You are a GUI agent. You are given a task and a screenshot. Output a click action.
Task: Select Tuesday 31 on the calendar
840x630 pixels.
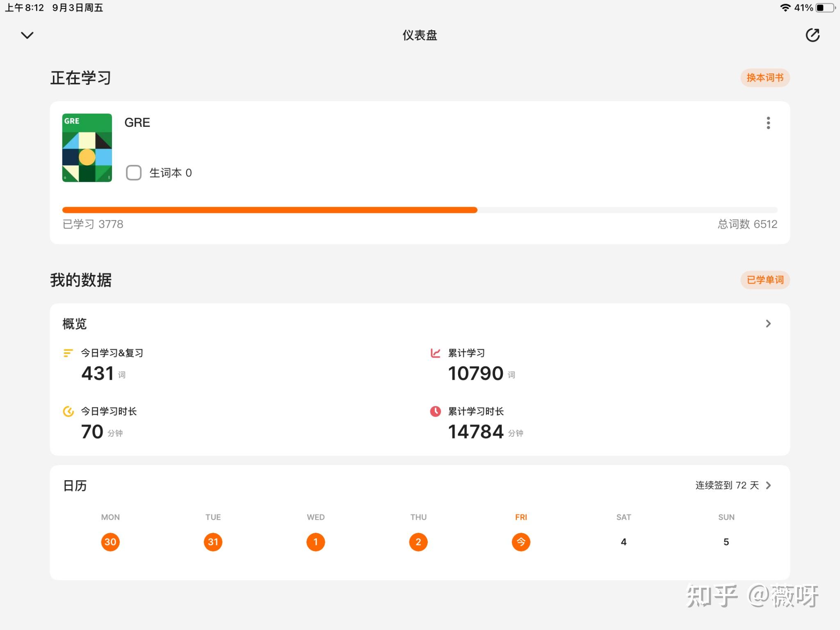tap(213, 542)
